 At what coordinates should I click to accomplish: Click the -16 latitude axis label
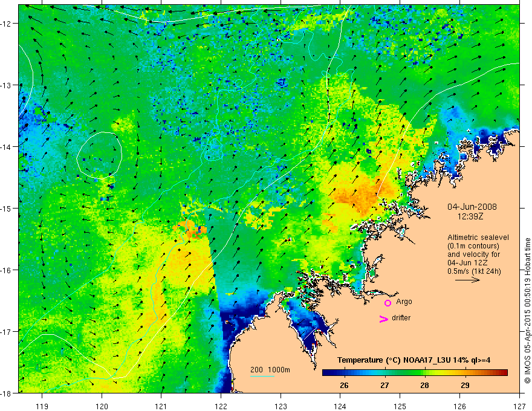tap(6, 270)
